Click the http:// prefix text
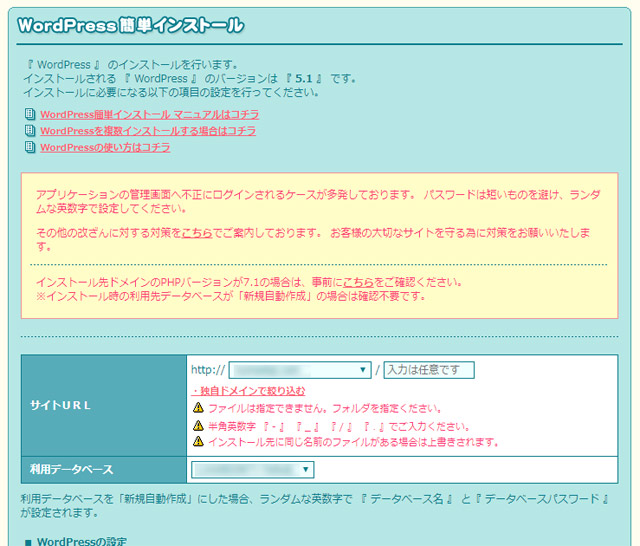The width and height of the screenshot is (640, 546). [207, 370]
